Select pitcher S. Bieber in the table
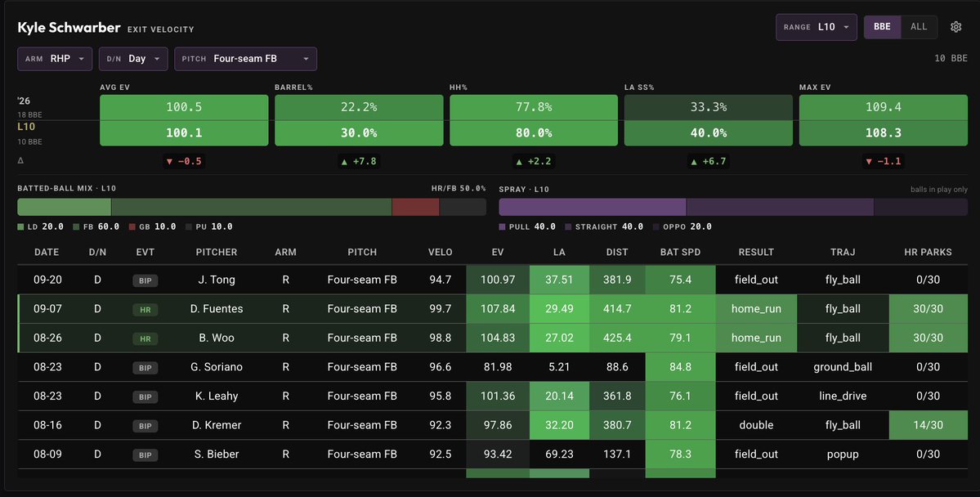Image resolution: width=980 pixels, height=497 pixels. click(217, 454)
